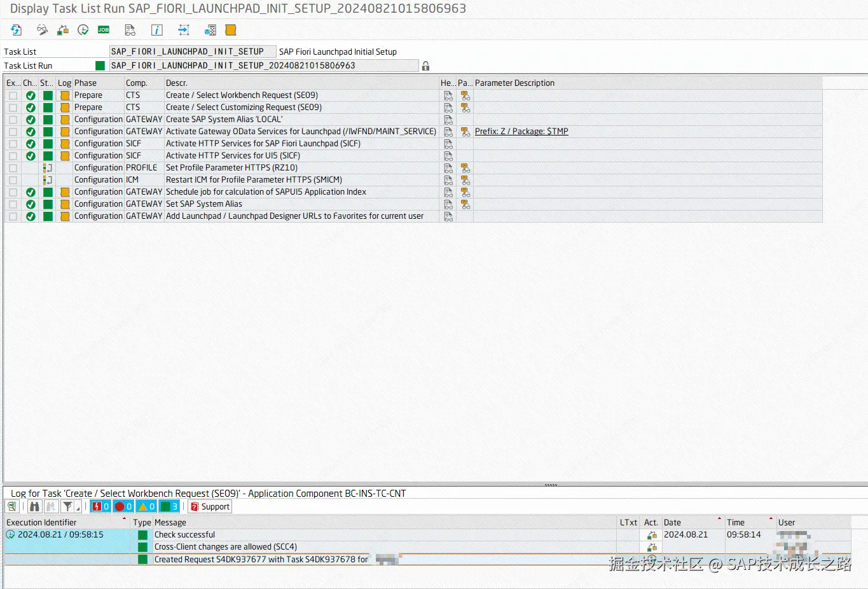
Task: Toggle the yellow warning messages filter showing 0
Action: 146,506
